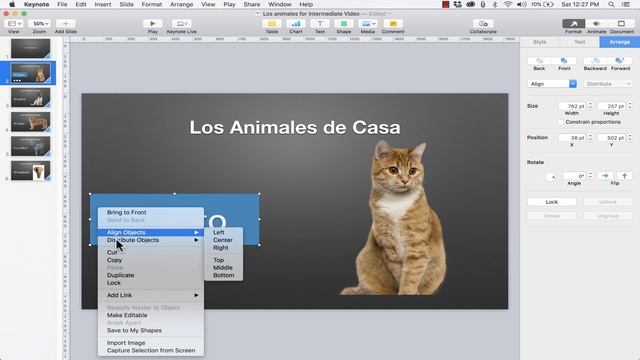640x360 pixels.
Task: Click the Ungroup button
Action: (x=608, y=216)
